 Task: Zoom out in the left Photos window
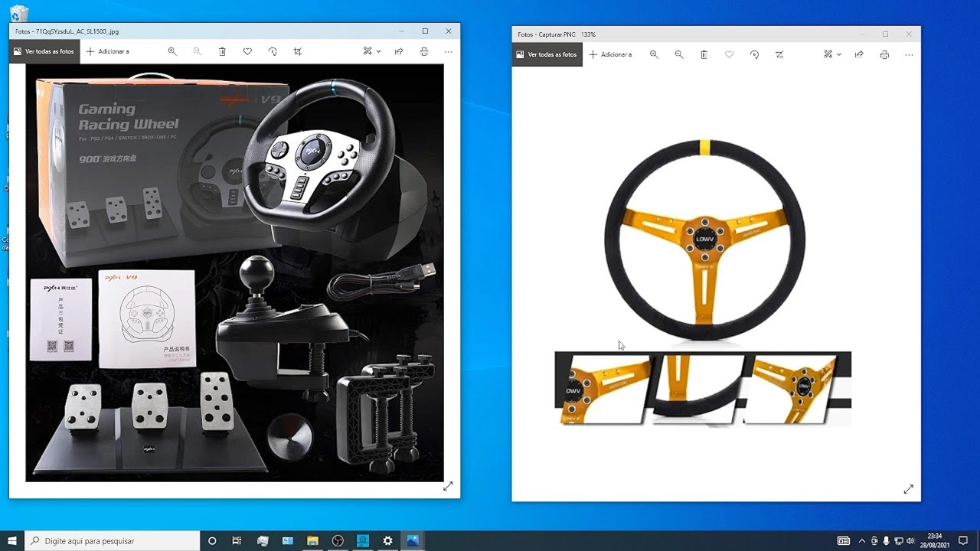tap(197, 51)
